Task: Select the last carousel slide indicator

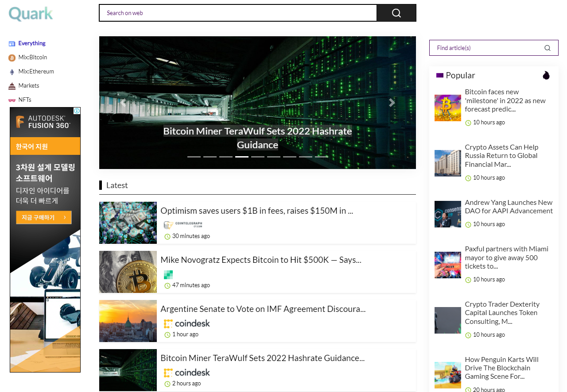Action: click(x=322, y=157)
